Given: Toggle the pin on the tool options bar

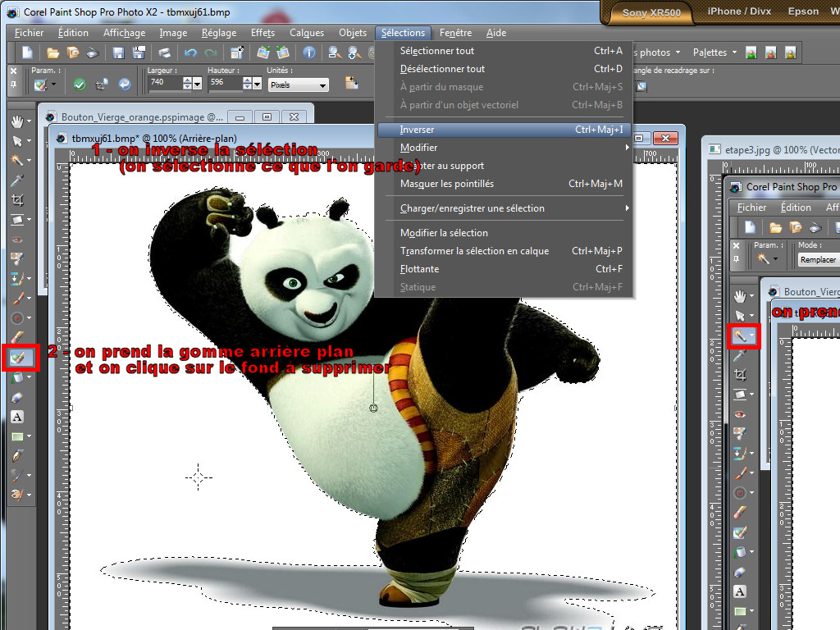Looking at the screenshot, I should coord(13,84).
